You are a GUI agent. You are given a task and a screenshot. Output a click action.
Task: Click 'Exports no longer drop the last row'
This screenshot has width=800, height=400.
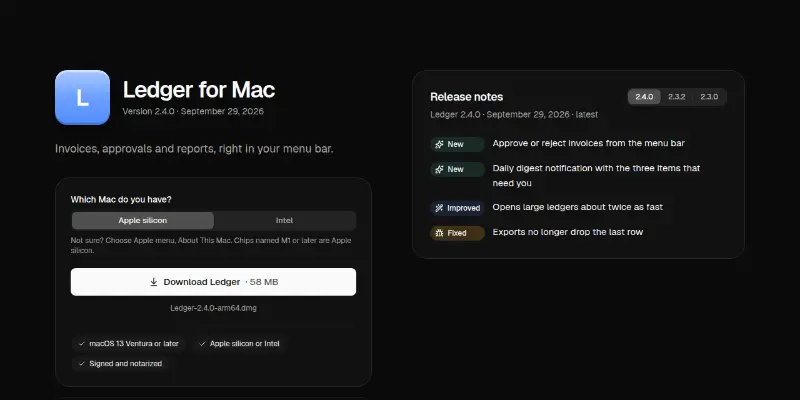(567, 232)
